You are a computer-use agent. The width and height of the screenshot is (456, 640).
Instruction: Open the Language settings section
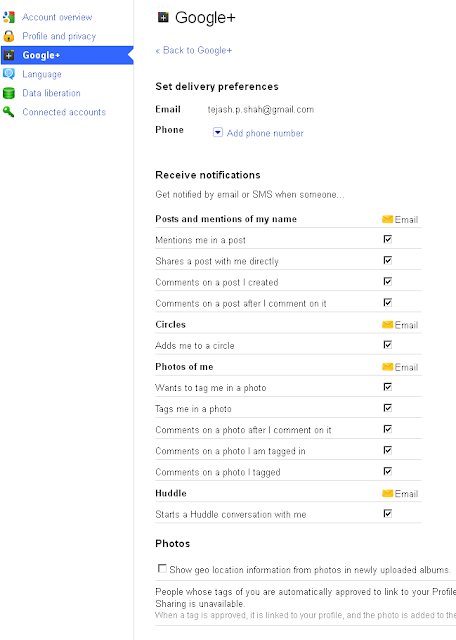point(42,74)
